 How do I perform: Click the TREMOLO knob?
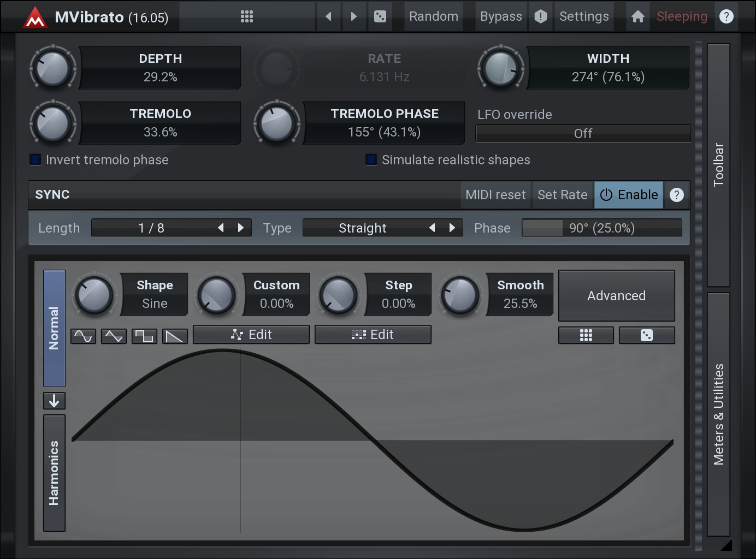click(x=53, y=123)
